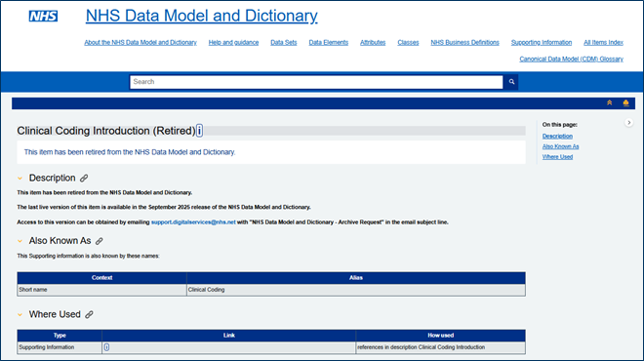Image resolution: width=644 pixels, height=361 pixels.
Task: Collapse the Where Used section chevron
Action: click(x=20, y=314)
